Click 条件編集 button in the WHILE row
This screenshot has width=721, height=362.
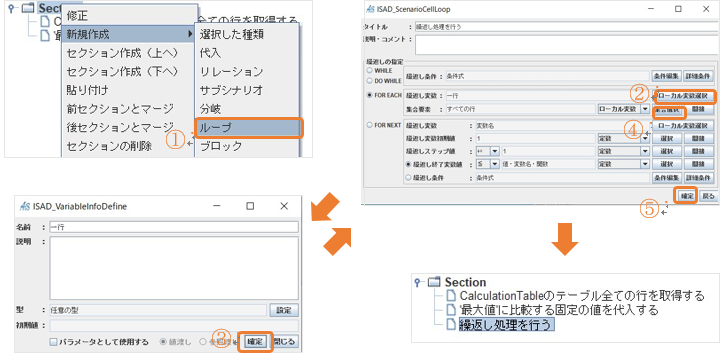[x=666, y=76]
